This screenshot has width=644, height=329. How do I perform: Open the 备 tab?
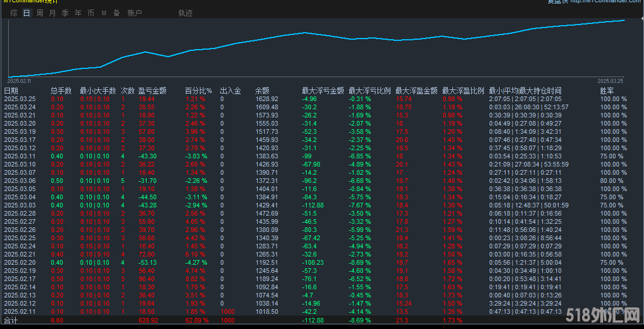click(x=116, y=13)
